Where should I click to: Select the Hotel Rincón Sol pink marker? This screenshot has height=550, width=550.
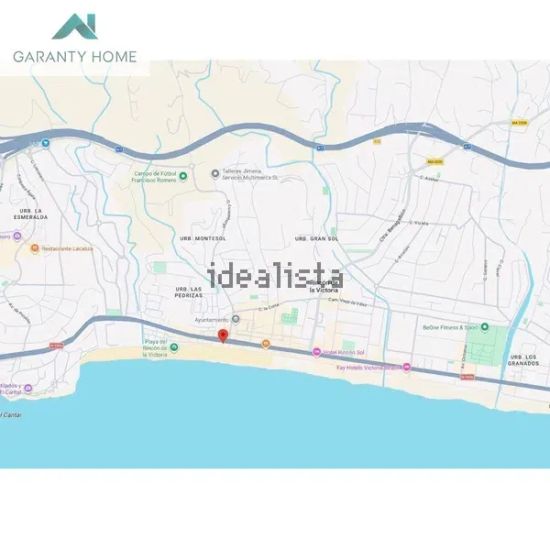[316, 352]
